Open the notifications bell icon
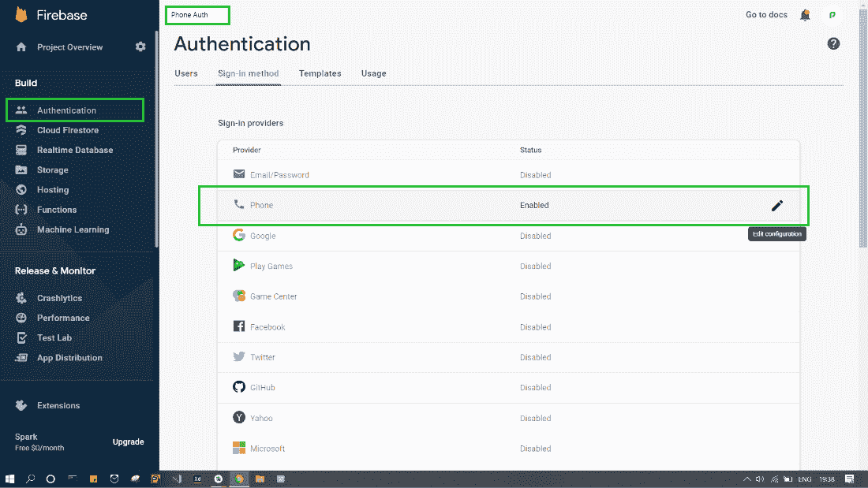This screenshot has height=488, width=868. point(805,15)
